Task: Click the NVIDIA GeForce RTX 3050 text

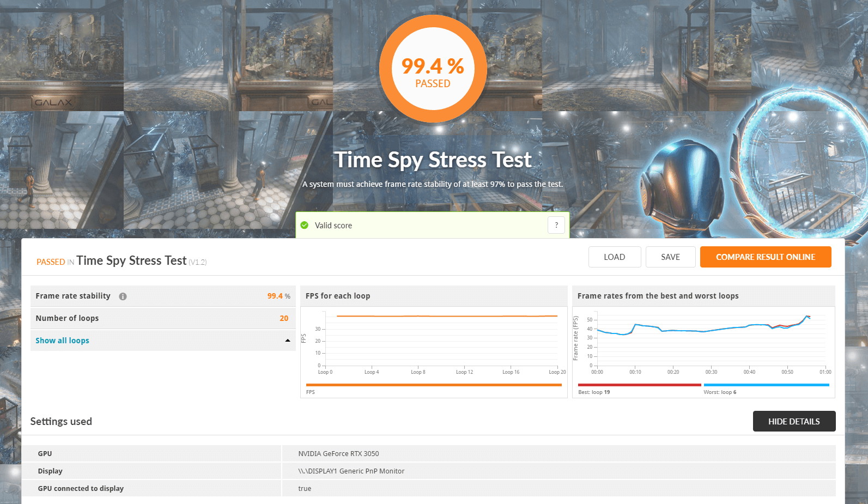Action: [x=338, y=453]
